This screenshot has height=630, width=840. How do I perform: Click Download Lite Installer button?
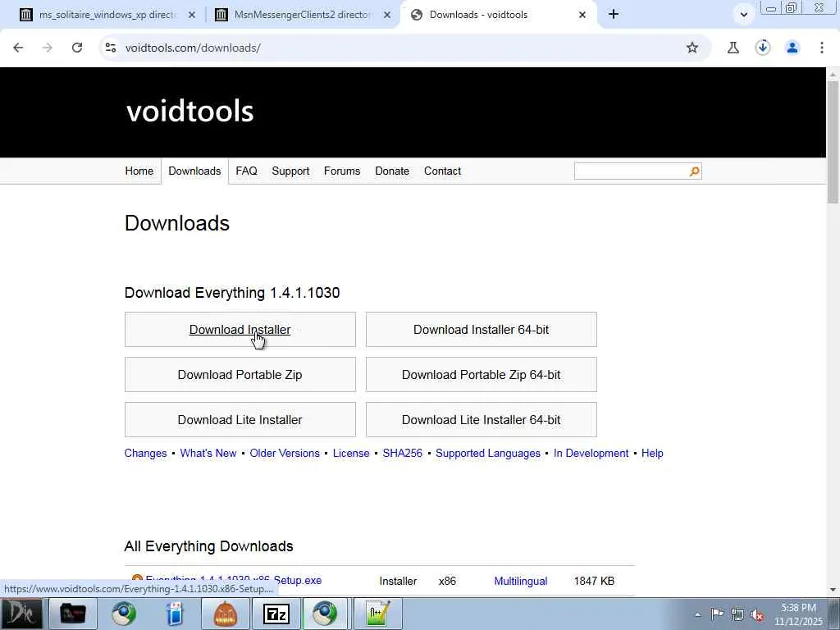(x=240, y=419)
